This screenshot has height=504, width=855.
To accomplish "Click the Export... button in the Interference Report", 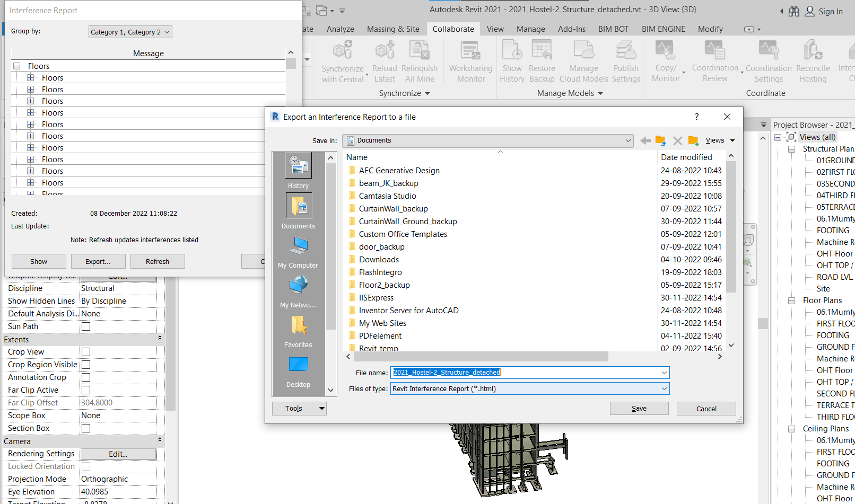I will [x=98, y=261].
